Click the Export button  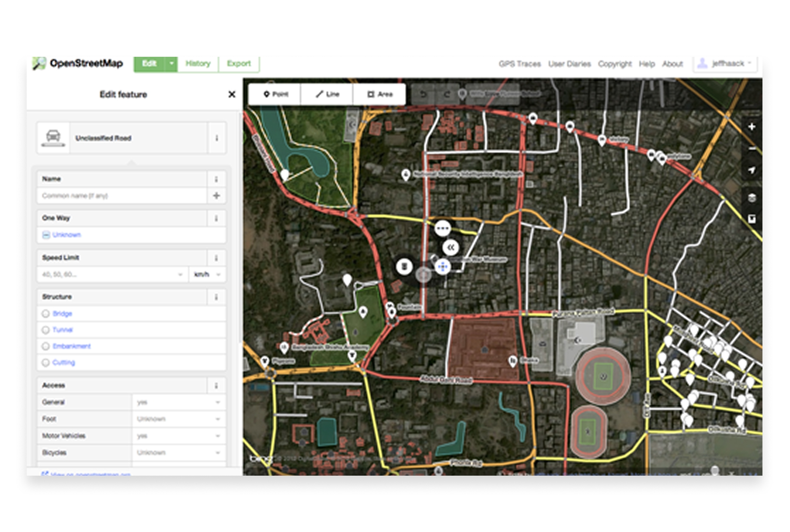click(239, 63)
